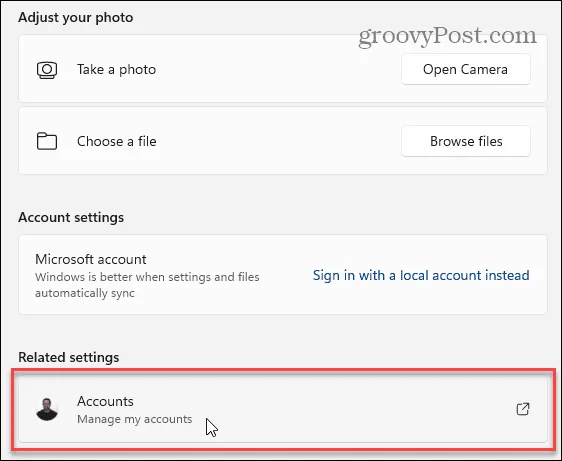
Task: Click the Related settings heading
Action: coord(69,357)
